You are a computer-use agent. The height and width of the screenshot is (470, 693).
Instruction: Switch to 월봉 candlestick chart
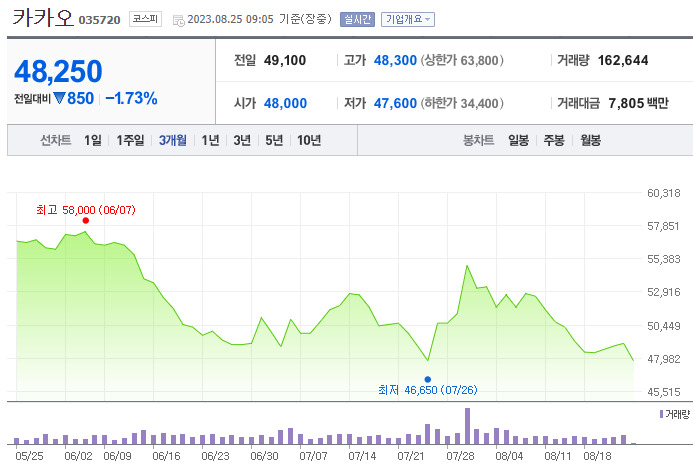(x=590, y=140)
